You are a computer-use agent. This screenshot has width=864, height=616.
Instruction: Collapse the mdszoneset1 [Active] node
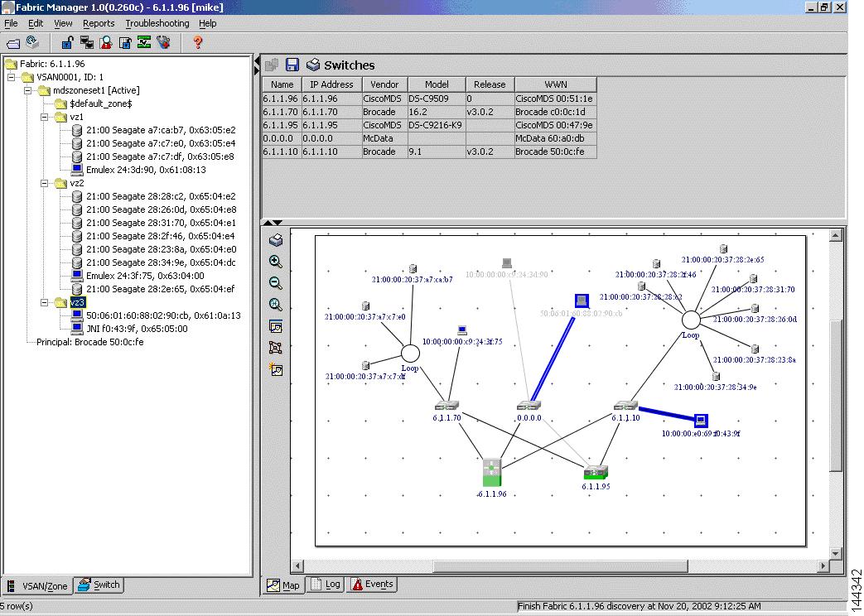coord(27,90)
